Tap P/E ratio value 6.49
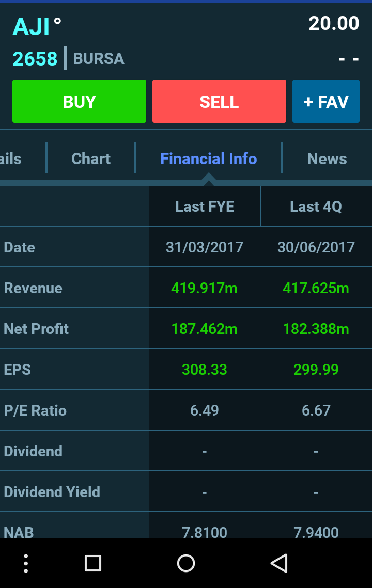 click(x=205, y=410)
